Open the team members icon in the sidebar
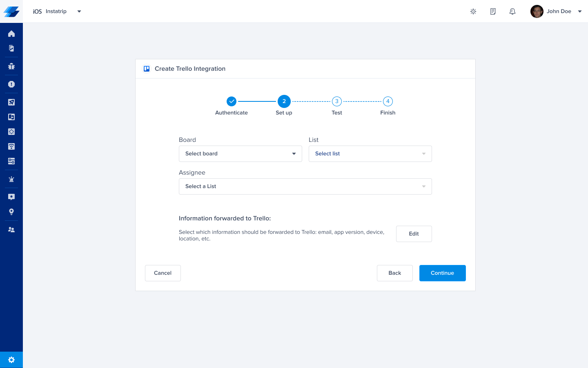 click(11, 230)
